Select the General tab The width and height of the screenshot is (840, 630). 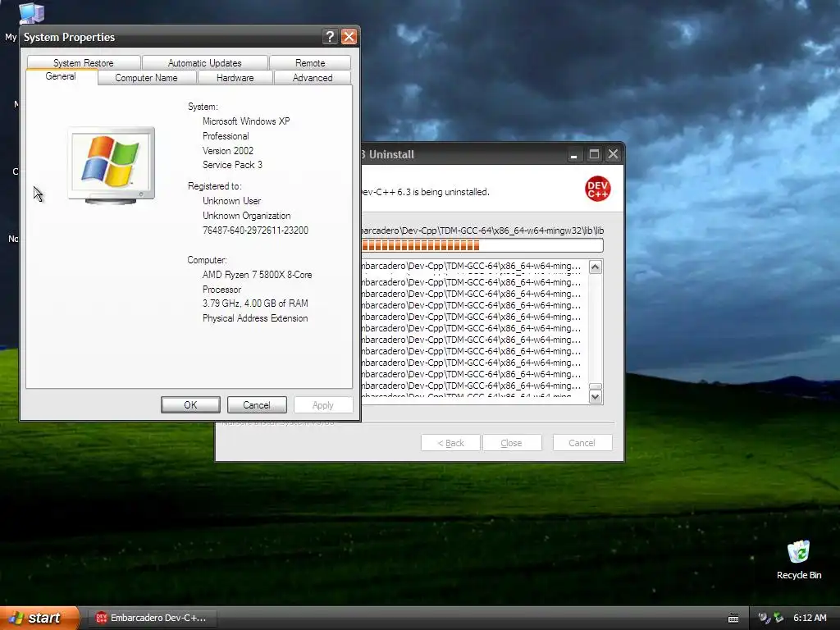[61, 76]
